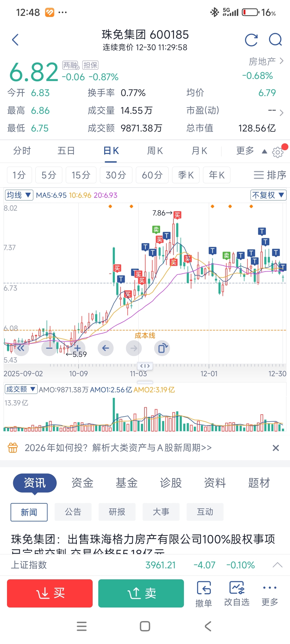290x644 pixels.
Task: Select the 资金 tab
Action: coord(82,483)
